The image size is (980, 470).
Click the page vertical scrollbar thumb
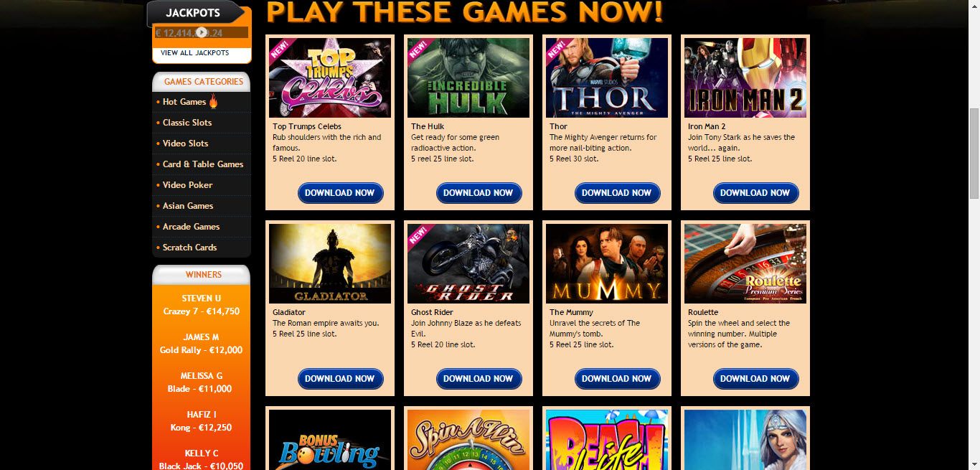pyautogui.click(x=974, y=154)
